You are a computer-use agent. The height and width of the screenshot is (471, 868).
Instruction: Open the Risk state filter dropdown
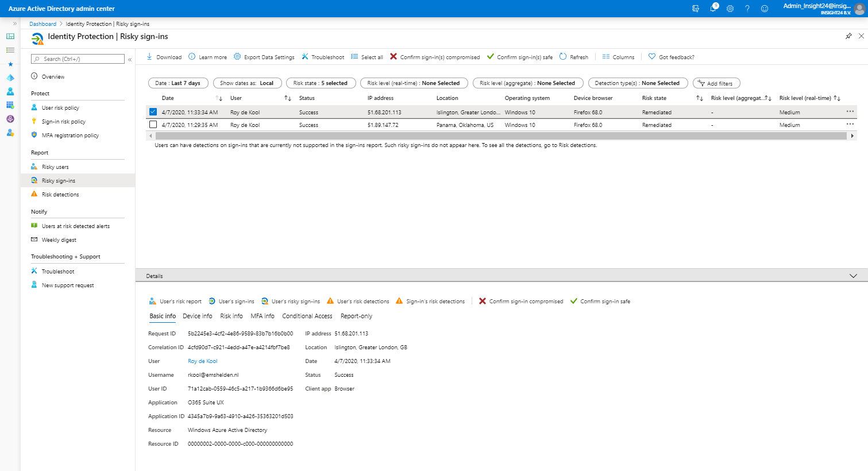[x=320, y=83]
